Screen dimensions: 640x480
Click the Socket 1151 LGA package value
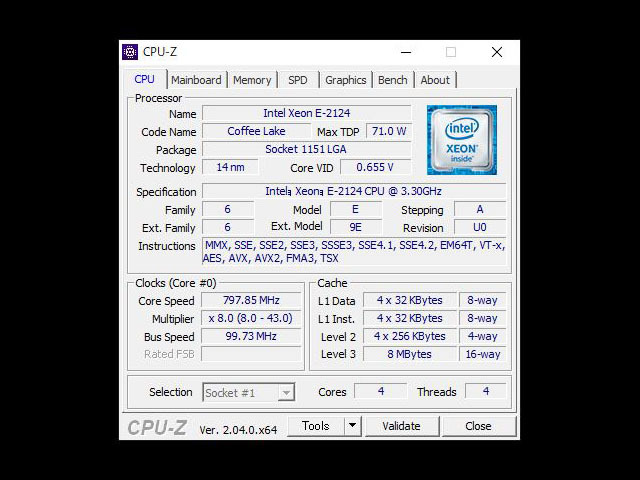point(307,149)
